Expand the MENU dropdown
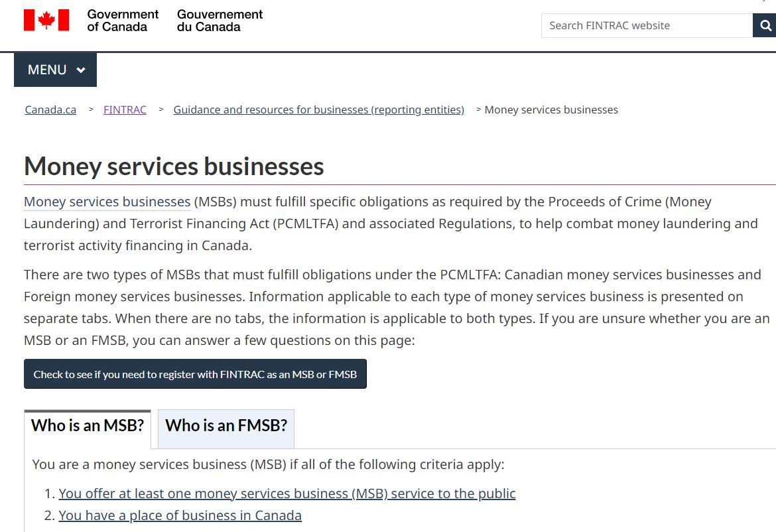This screenshot has height=532, width=776. (x=56, y=70)
